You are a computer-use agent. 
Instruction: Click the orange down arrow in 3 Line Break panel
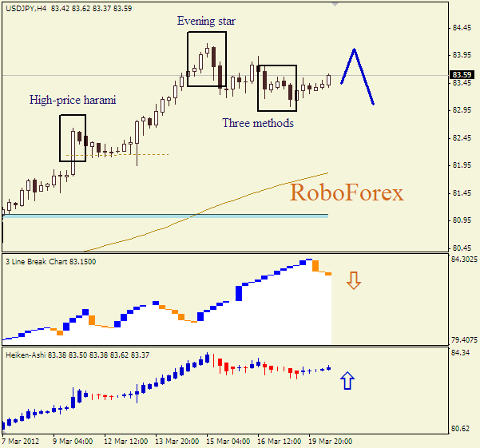point(354,281)
